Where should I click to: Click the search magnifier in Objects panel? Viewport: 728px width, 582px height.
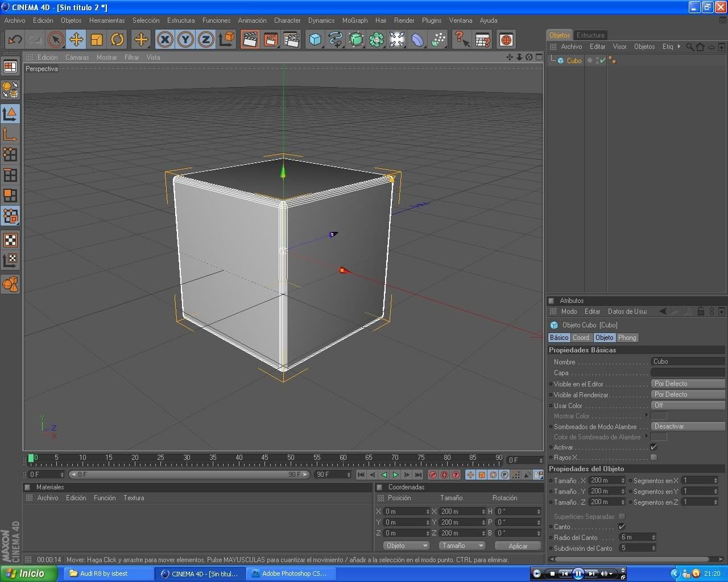pyautogui.click(x=690, y=47)
